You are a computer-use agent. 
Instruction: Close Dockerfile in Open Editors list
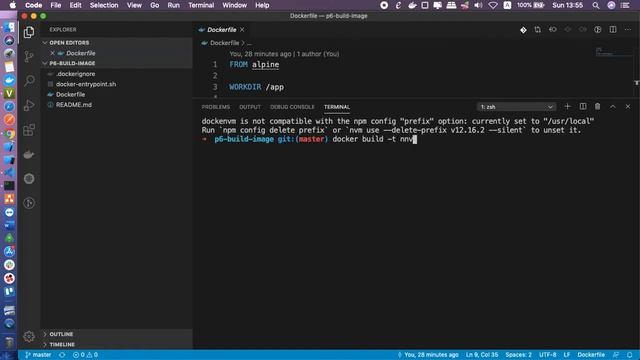pos(52,53)
